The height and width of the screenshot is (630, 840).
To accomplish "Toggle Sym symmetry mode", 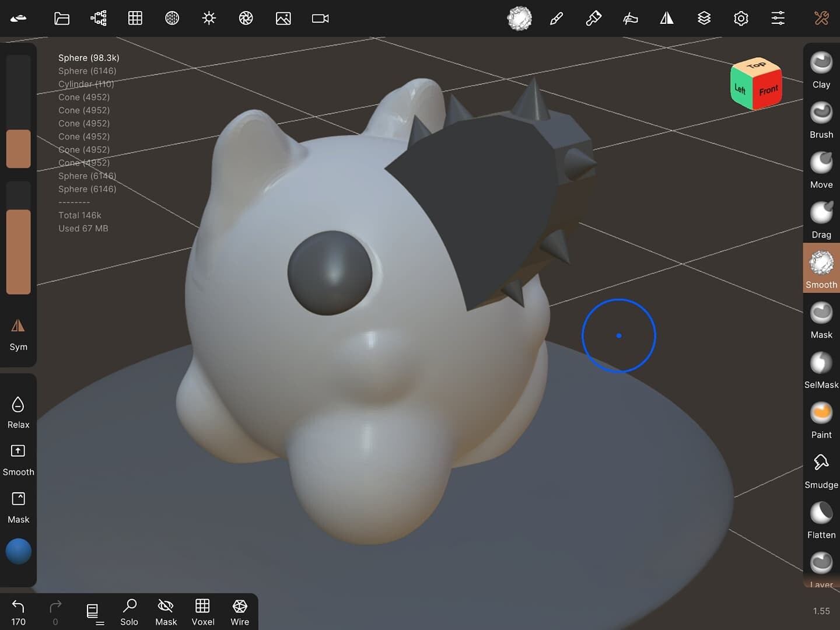I will click(x=18, y=332).
